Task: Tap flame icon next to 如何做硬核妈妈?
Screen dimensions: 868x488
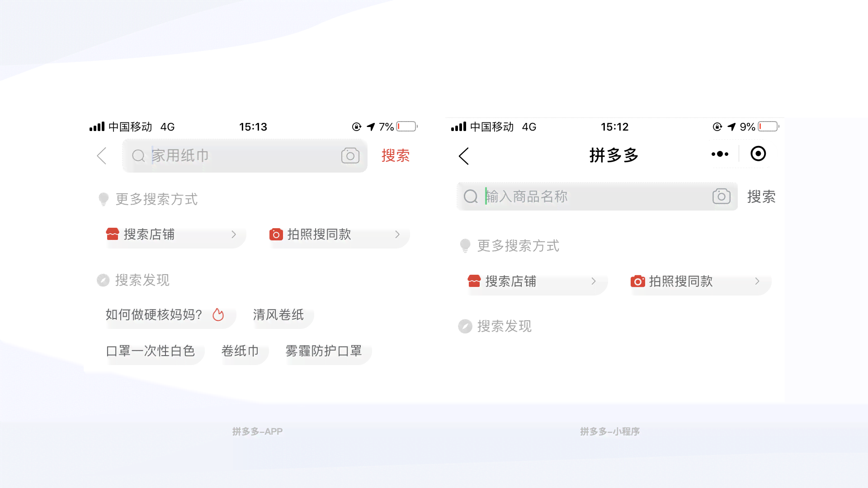Action: click(x=218, y=314)
